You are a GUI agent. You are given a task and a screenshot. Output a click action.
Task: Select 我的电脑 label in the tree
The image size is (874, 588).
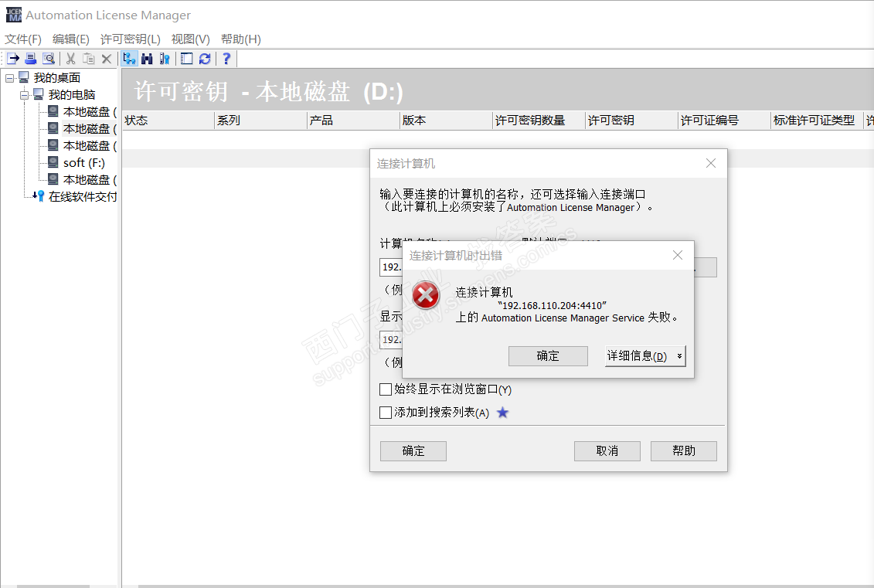tap(71, 95)
